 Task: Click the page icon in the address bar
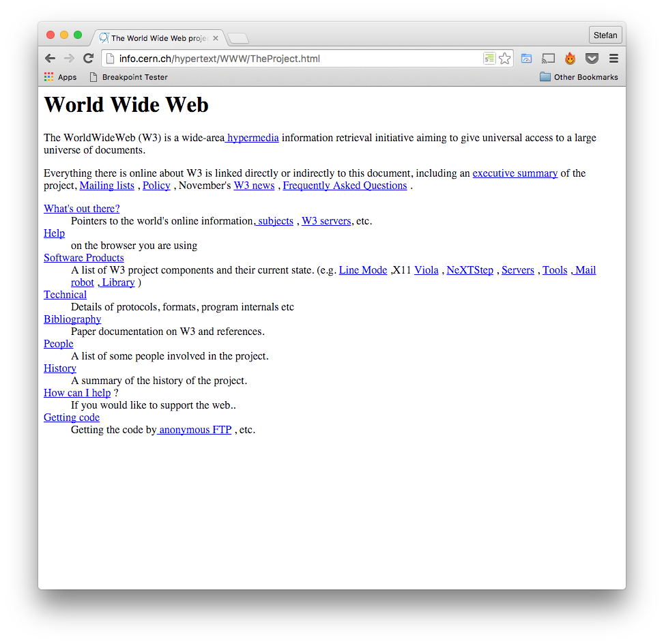click(110, 59)
